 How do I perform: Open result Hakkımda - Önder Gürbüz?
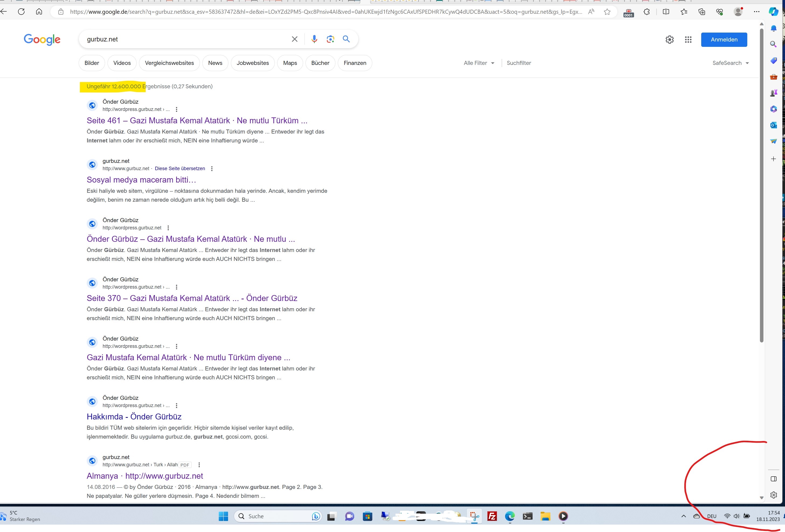(134, 416)
